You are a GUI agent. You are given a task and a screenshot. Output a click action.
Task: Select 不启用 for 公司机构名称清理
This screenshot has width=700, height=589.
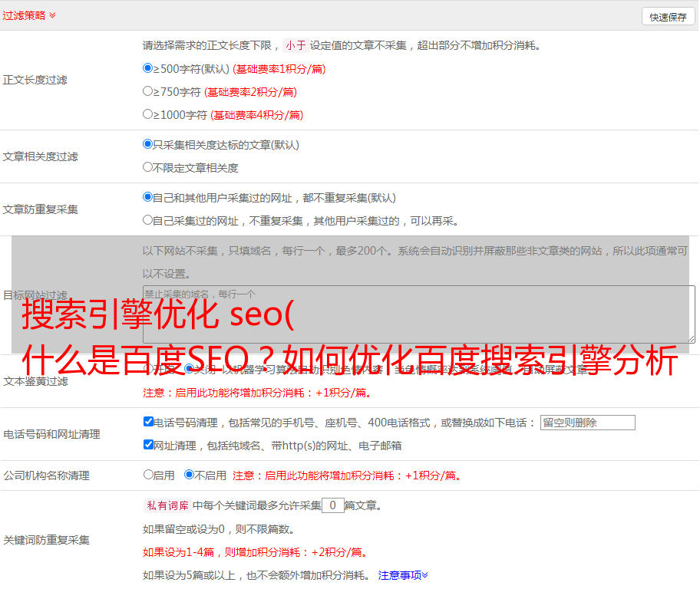pyautogui.click(x=189, y=475)
